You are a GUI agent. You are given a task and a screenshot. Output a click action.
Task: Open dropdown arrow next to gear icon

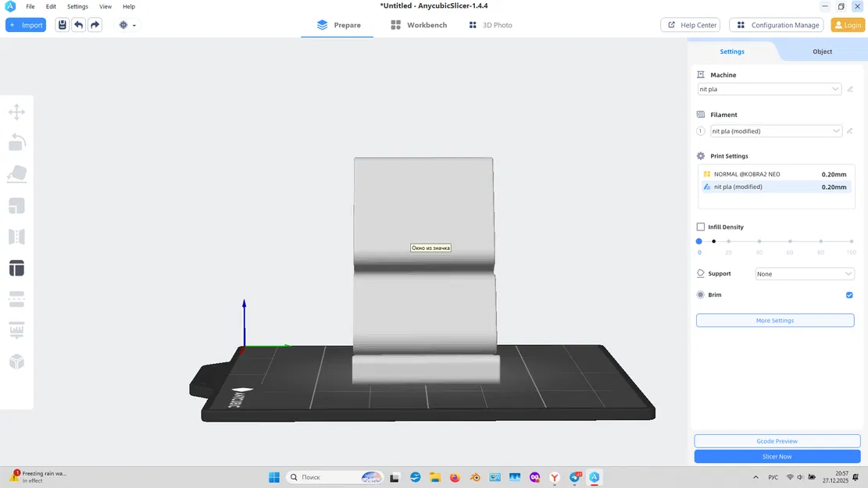pos(134,26)
